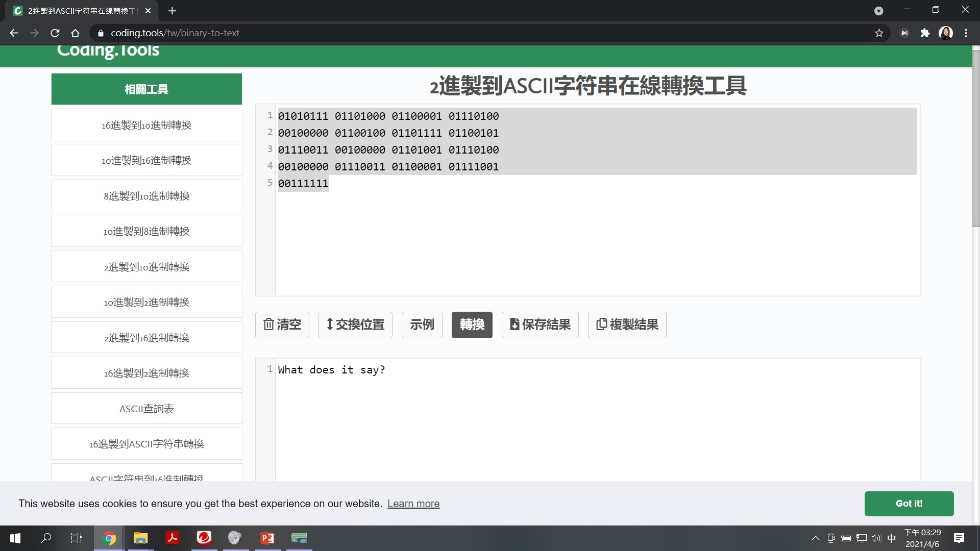Open the Chrome extensions puzzle icon
Viewport: 980px width, 551px height.
pos(925,33)
